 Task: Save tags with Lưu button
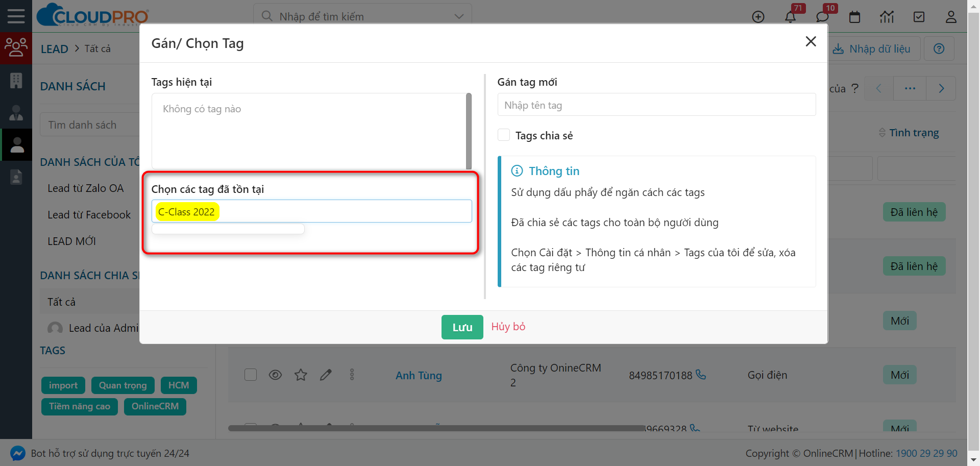(462, 327)
